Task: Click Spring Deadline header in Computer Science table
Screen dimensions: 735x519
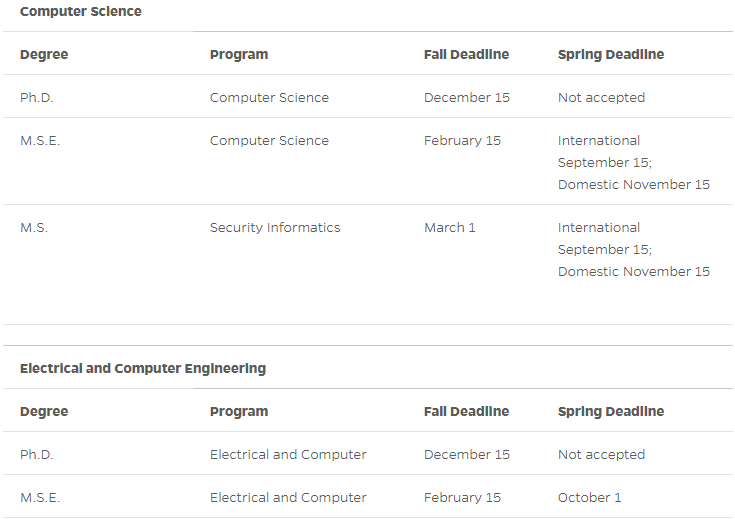Action: pos(610,54)
